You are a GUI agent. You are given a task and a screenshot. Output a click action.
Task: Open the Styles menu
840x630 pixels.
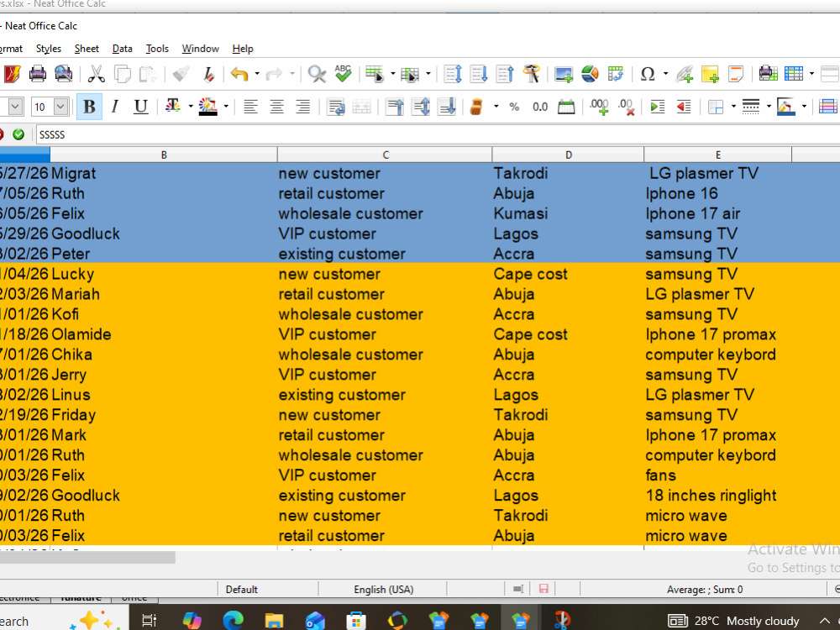tap(48, 49)
